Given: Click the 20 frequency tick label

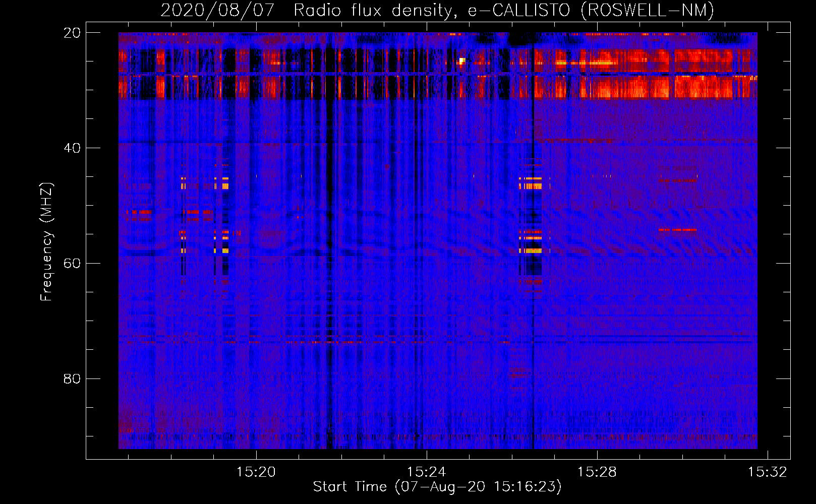Looking at the screenshot, I should [72, 33].
